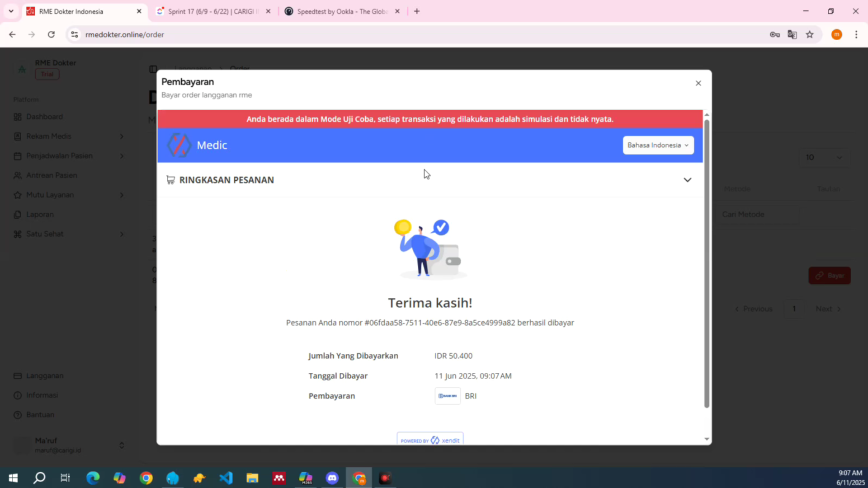Open Visual Studio Code from the taskbar
Image resolution: width=868 pixels, height=488 pixels.
tap(226, 478)
